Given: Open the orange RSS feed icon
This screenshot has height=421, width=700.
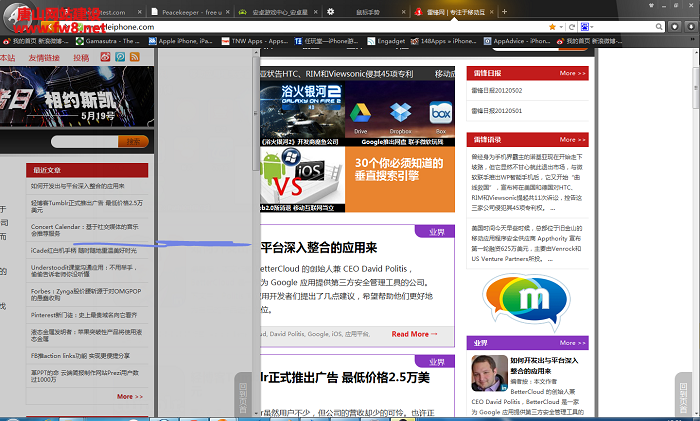Looking at the screenshot, I should pos(135,57).
